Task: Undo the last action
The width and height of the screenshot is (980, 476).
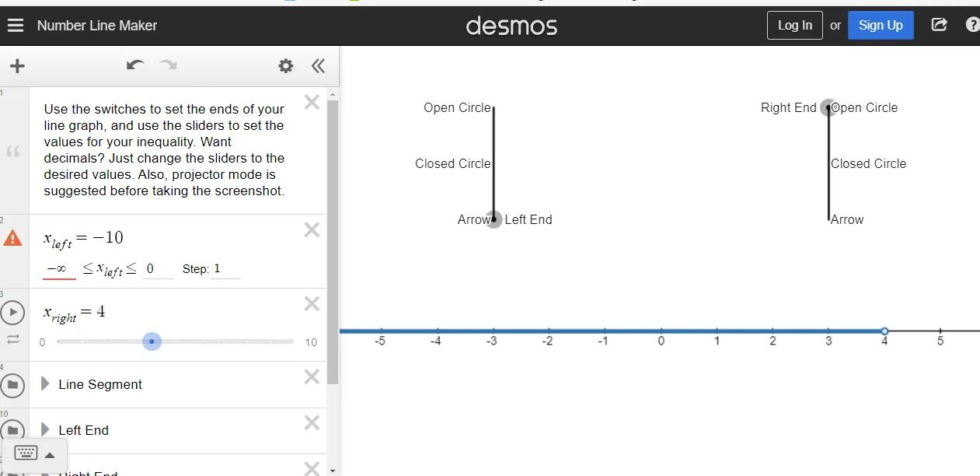Action: [x=135, y=65]
